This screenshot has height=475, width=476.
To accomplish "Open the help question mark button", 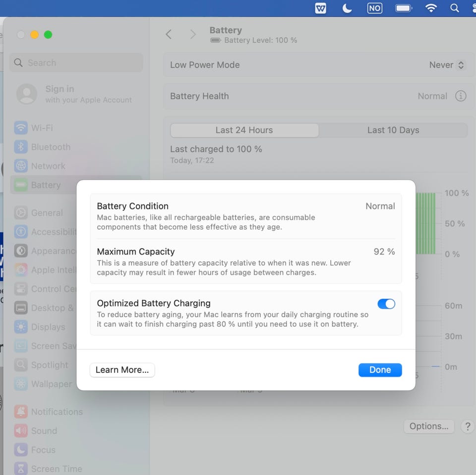I will [x=467, y=426].
